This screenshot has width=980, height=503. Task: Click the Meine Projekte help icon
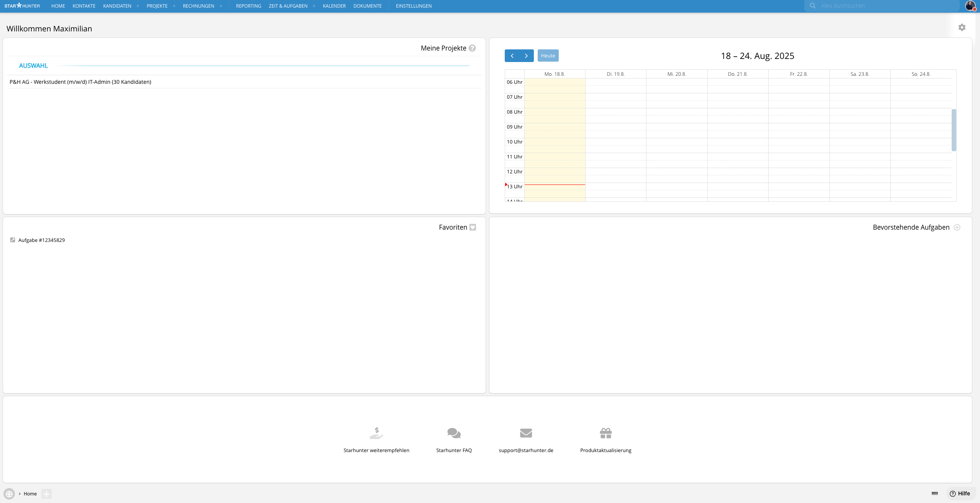click(x=472, y=48)
